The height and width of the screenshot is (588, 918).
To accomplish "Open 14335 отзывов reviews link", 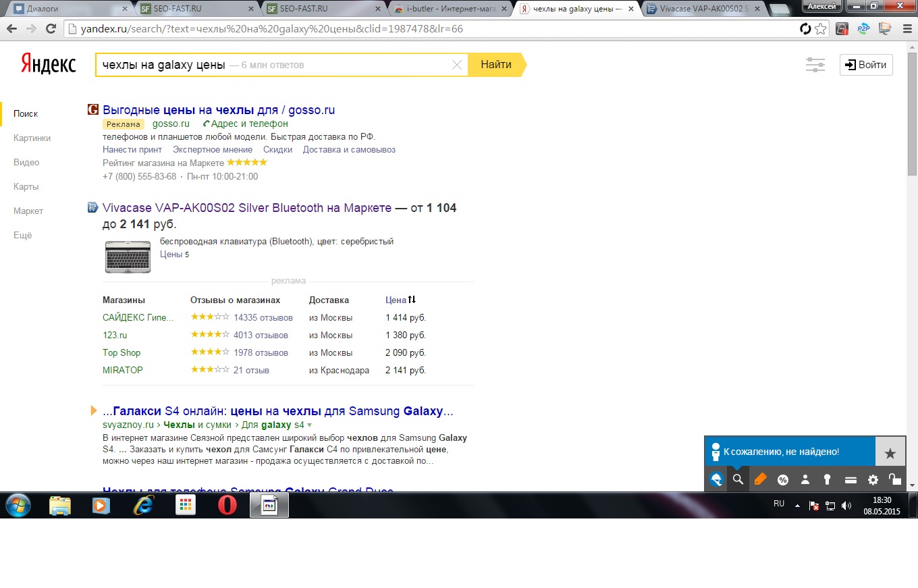I will (x=263, y=317).
